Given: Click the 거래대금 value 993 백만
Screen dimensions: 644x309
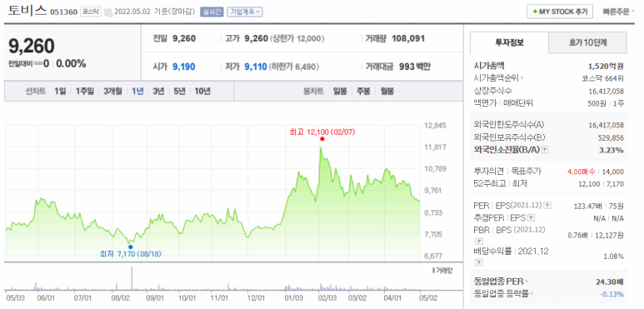Looking at the screenshot, I should pyautogui.click(x=415, y=67).
